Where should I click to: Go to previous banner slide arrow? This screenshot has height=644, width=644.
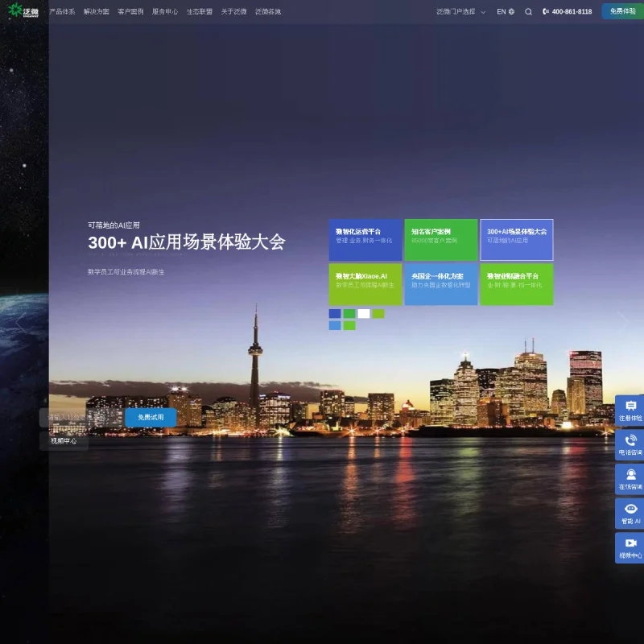tap(21, 323)
